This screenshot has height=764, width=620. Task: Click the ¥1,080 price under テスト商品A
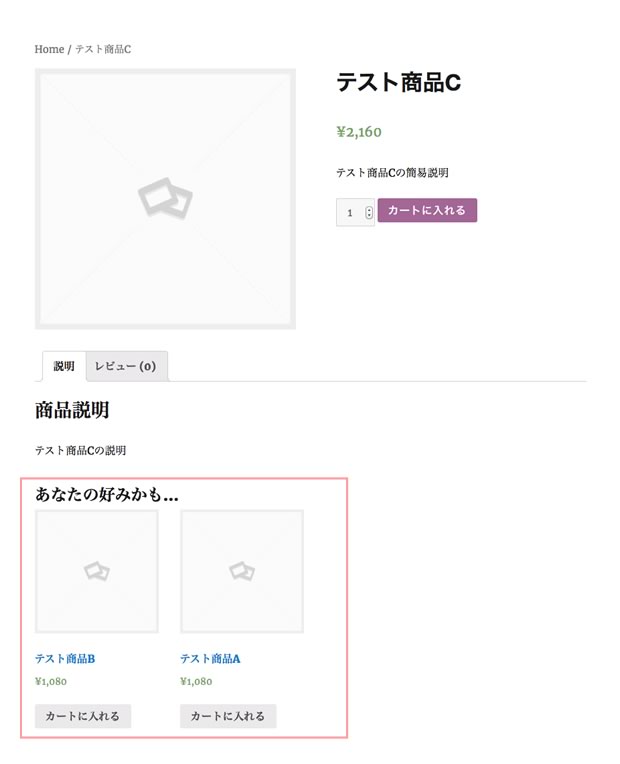point(196,682)
